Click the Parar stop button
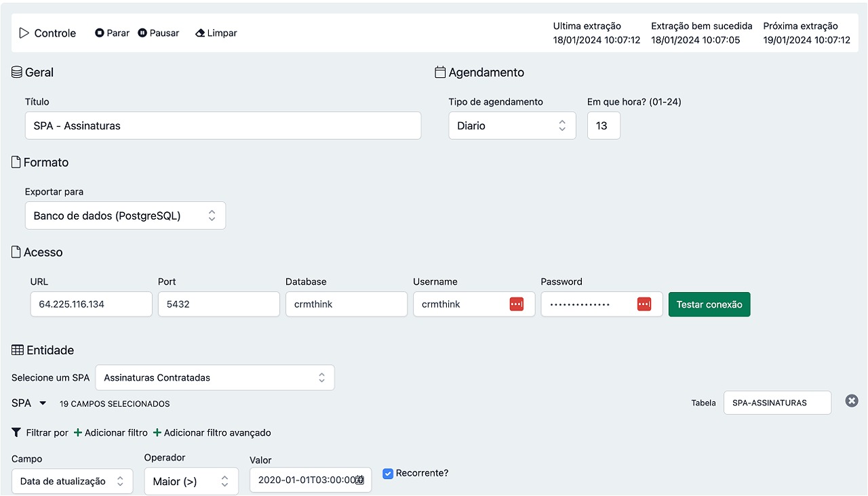 click(x=112, y=33)
